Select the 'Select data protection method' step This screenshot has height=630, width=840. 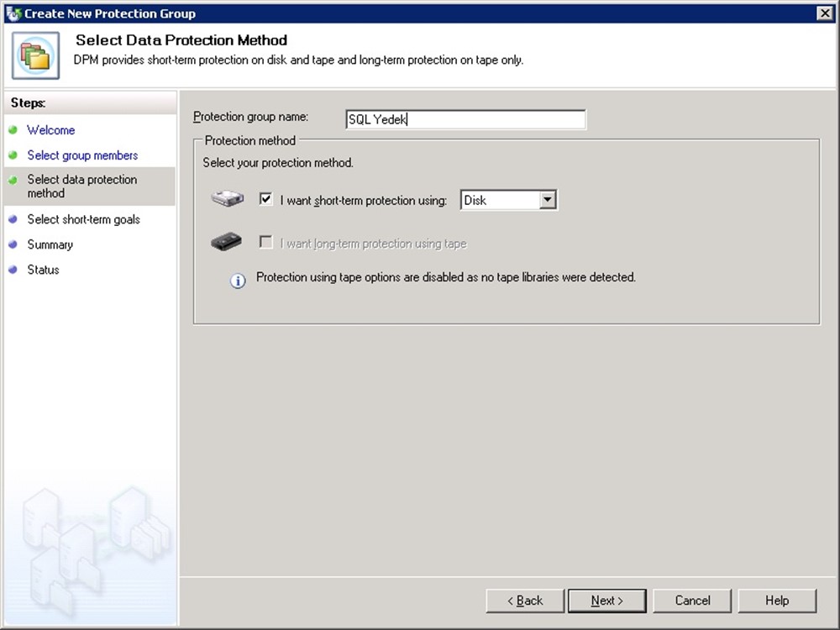pyautogui.click(x=81, y=186)
